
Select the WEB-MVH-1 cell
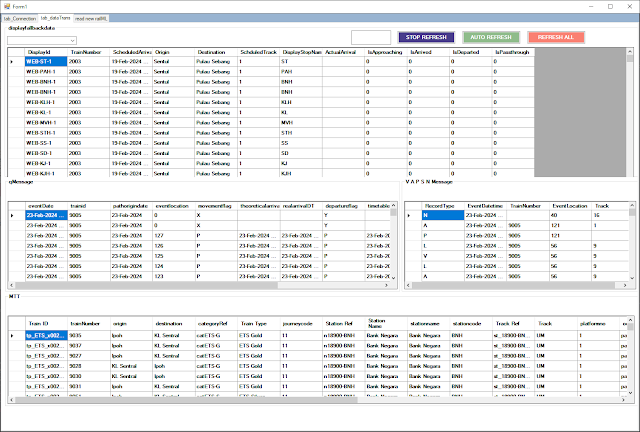click(46, 122)
